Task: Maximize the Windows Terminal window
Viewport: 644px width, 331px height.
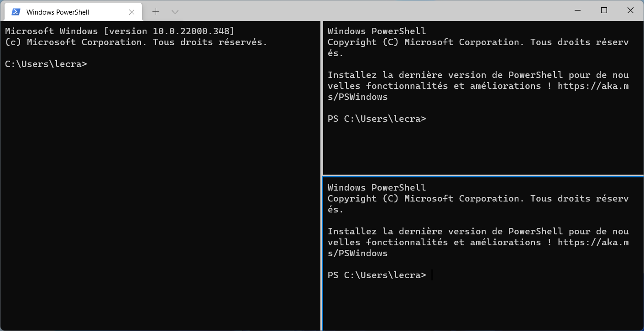Action: (x=604, y=10)
